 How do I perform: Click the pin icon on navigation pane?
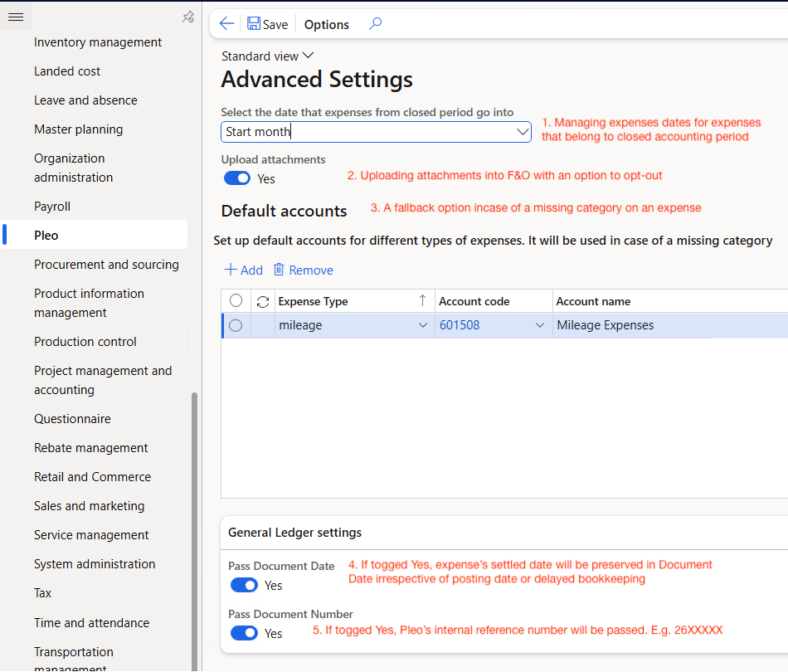[x=187, y=17]
